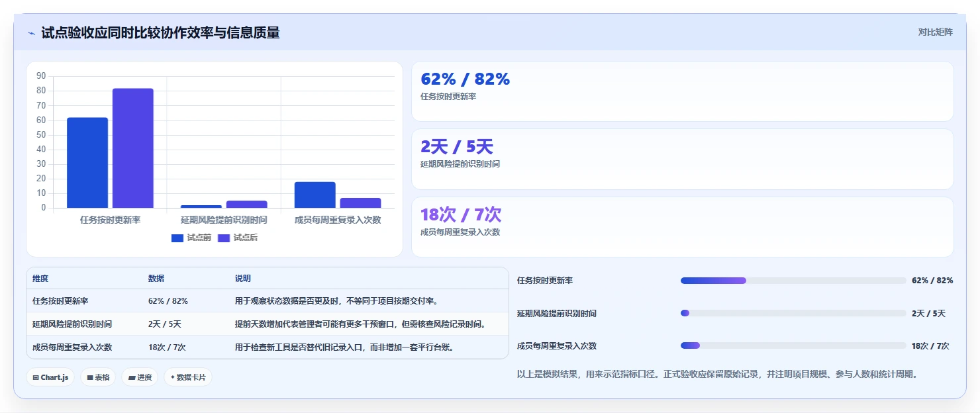Viewport: 980px width, 413px height.
Task: Click the description starting 用于观察状态数据
Action: pos(336,301)
